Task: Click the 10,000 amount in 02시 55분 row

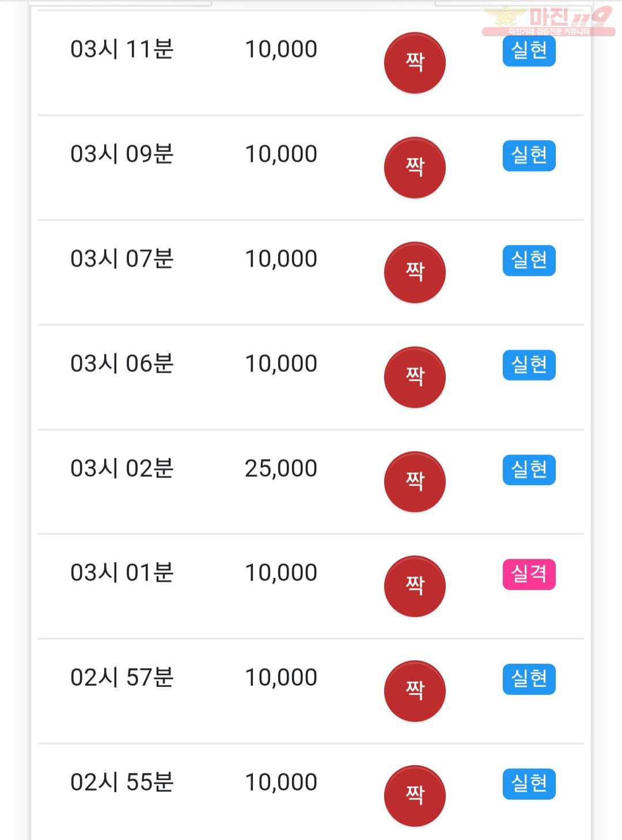Action: point(281,782)
